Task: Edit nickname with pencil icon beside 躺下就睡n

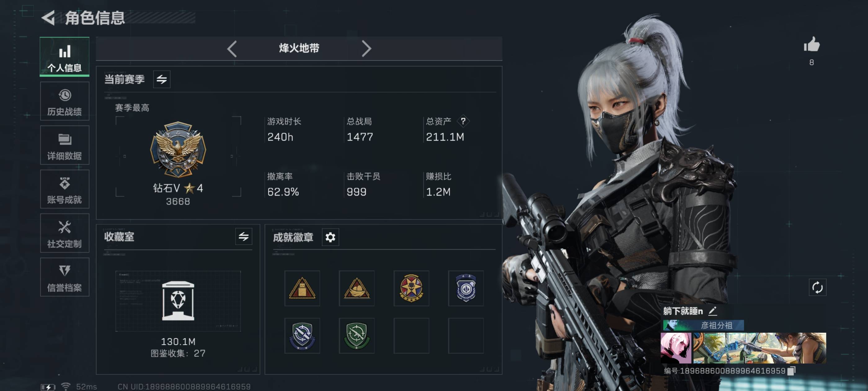Action: [712, 311]
